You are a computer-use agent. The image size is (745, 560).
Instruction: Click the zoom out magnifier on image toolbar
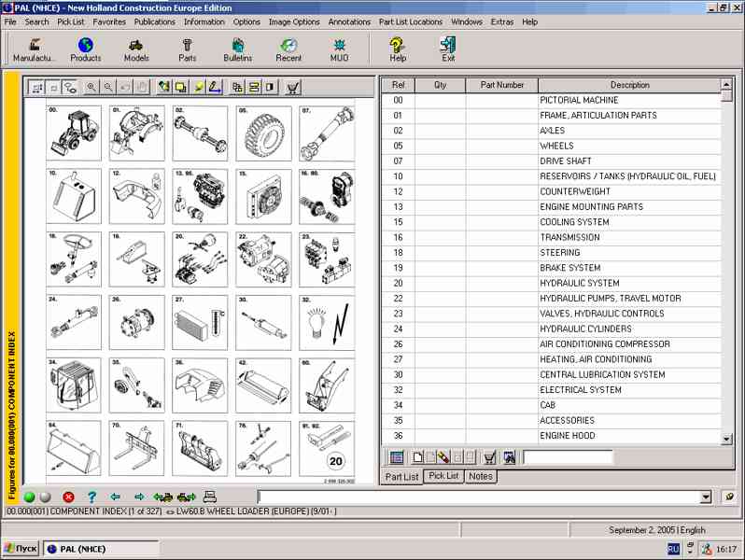(108, 87)
